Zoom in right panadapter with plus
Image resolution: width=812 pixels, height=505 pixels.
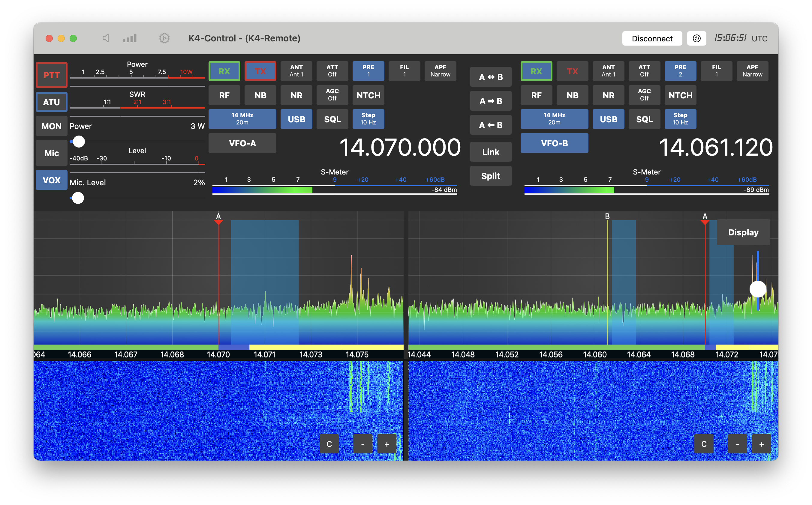(x=761, y=444)
